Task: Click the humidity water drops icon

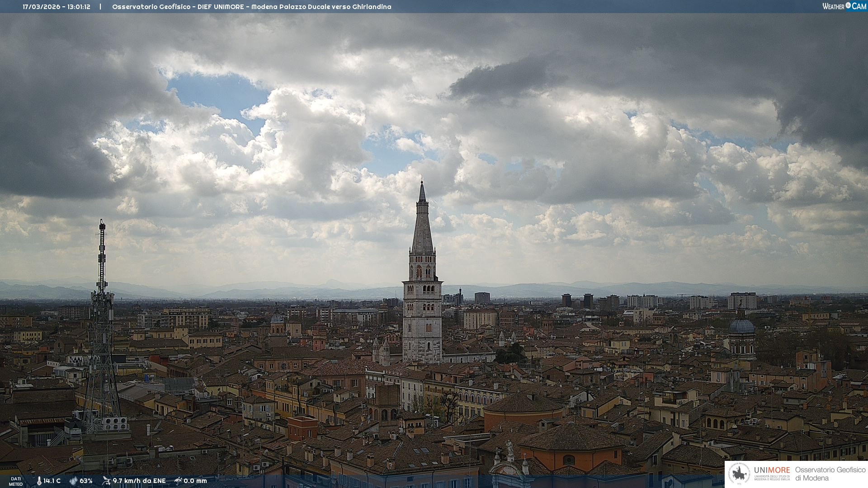Action: click(x=73, y=481)
